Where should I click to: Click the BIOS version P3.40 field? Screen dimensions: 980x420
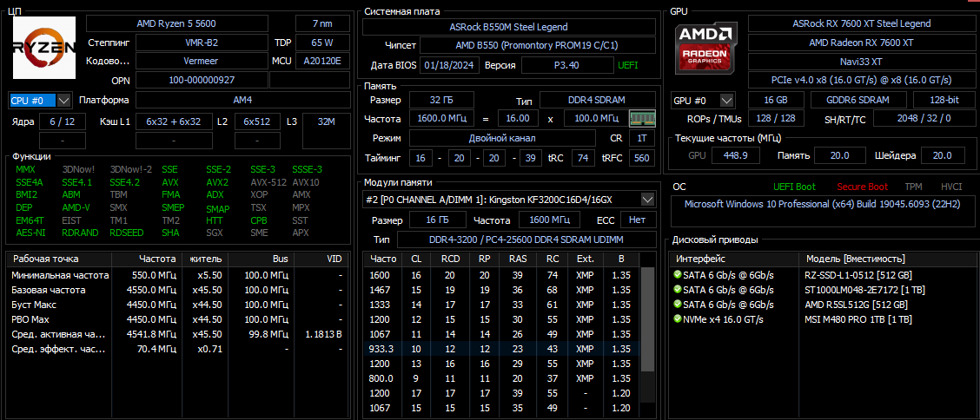(x=566, y=65)
